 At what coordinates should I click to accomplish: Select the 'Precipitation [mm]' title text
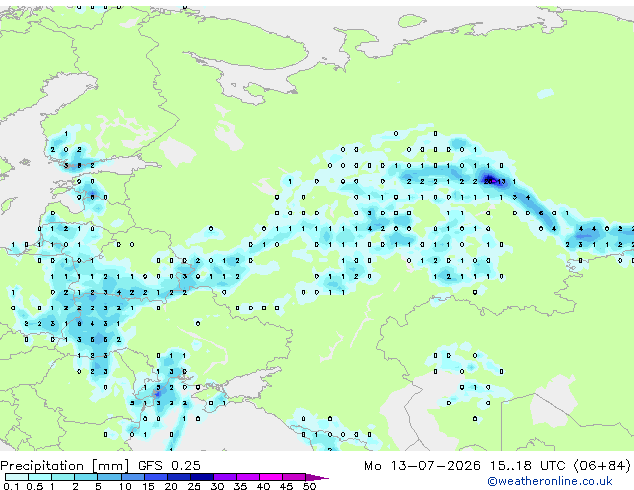[64, 466]
